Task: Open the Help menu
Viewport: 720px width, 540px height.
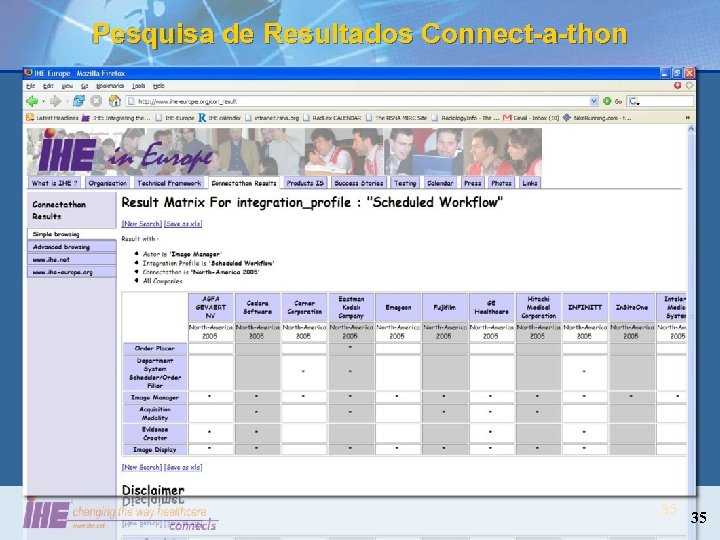Action: 158,86
